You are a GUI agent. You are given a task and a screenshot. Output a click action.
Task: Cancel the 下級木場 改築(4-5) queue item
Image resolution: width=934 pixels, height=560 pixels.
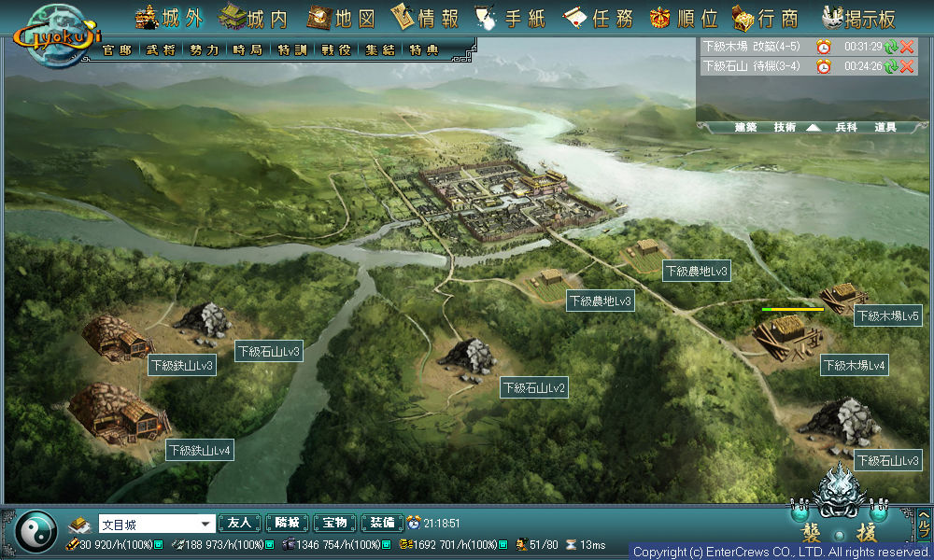pyautogui.click(x=907, y=47)
